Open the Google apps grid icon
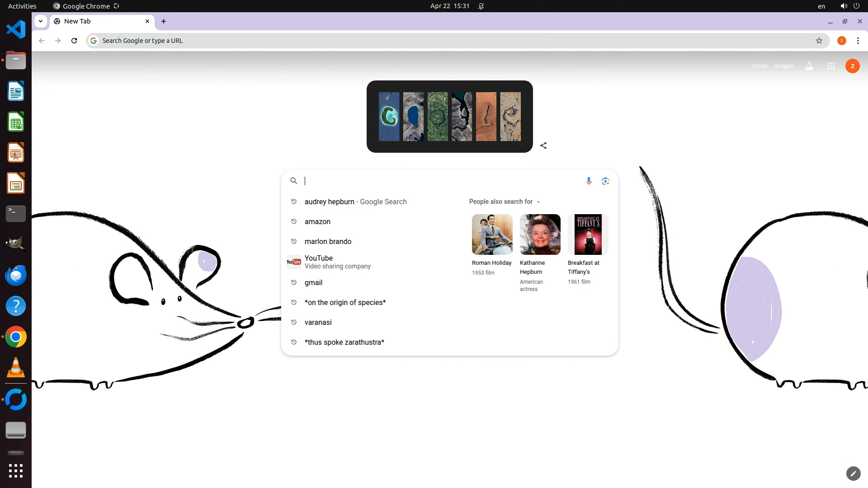 tap(830, 66)
